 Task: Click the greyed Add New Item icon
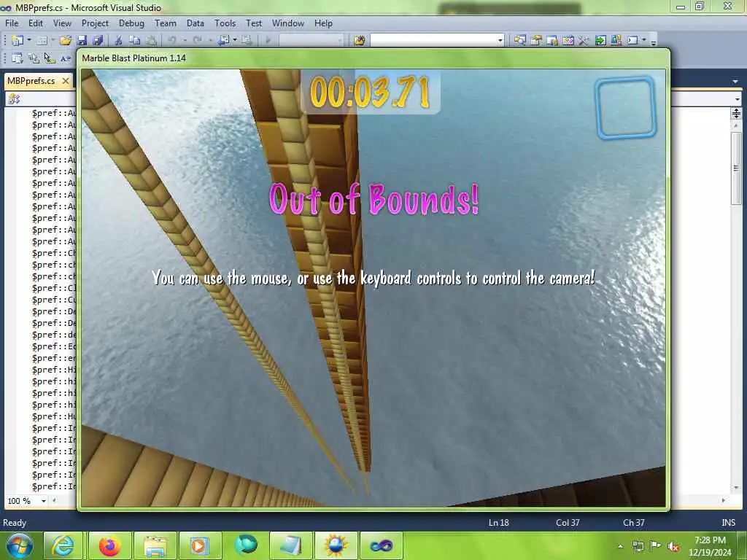click(42, 41)
